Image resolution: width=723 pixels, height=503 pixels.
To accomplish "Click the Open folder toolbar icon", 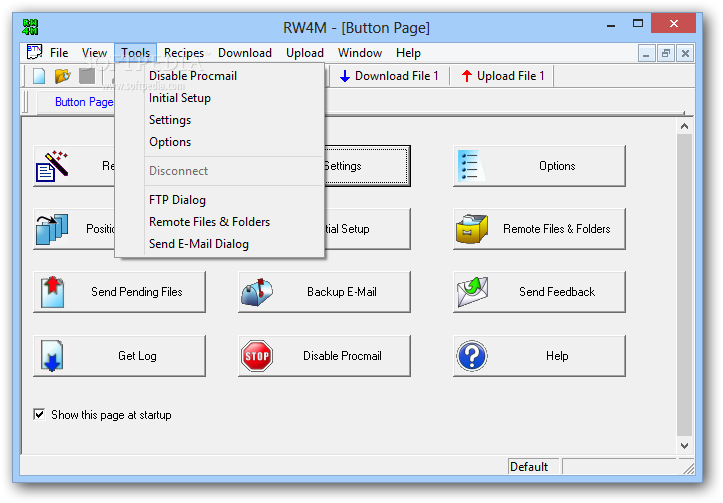I will click(63, 76).
